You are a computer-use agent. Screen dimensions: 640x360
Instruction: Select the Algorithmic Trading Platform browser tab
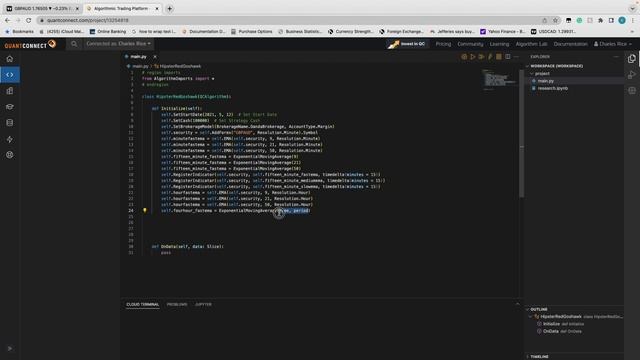[122, 8]
